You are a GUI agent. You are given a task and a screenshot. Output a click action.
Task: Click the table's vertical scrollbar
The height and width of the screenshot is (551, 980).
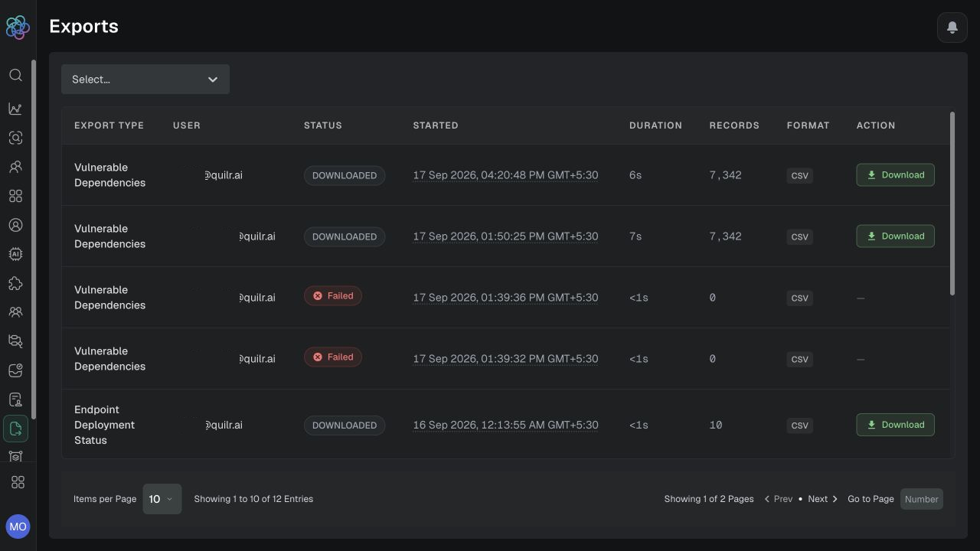coord(952,204)
